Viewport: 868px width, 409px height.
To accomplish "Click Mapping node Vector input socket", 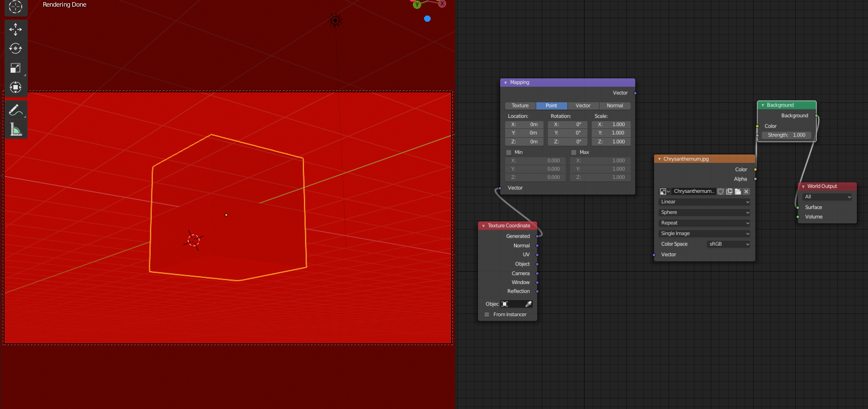I will pos(500,188).
